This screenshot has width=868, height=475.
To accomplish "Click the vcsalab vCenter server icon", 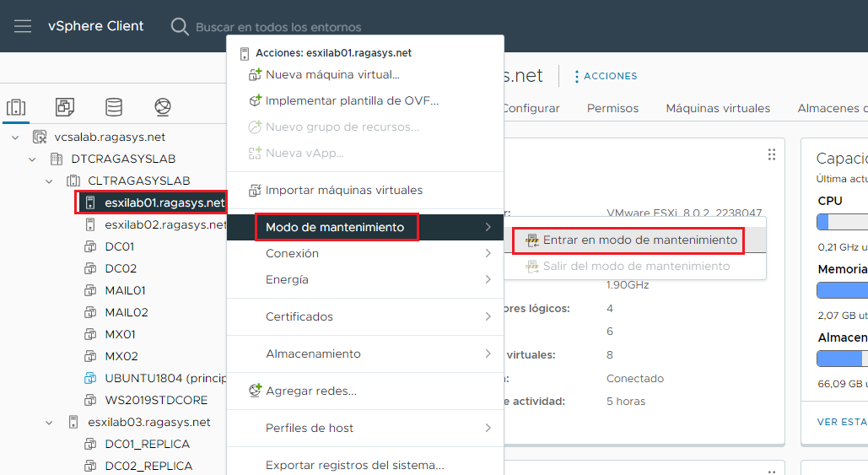I will [x=40, y=137].
